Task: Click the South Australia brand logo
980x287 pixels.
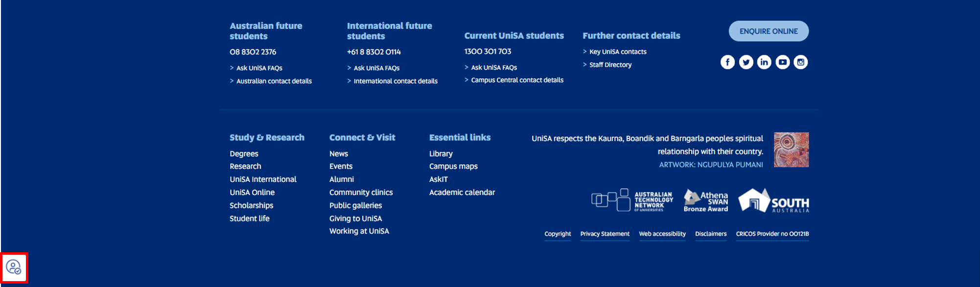Action: (773, 200)
